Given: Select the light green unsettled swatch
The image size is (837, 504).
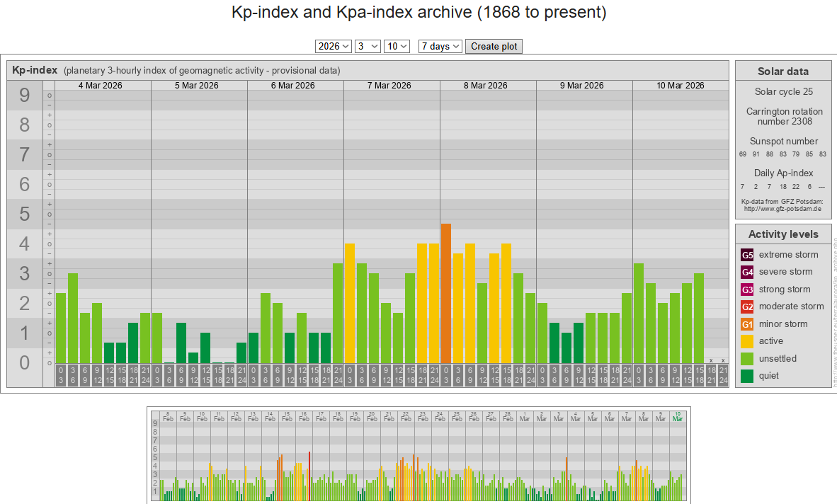Looking at the screenshot, I should tap(747, 358).
